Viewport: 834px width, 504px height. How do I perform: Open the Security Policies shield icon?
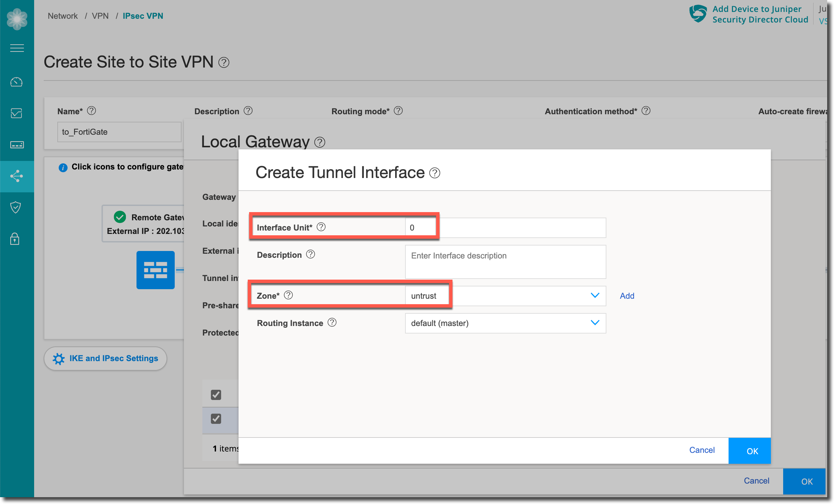[16, 207]
